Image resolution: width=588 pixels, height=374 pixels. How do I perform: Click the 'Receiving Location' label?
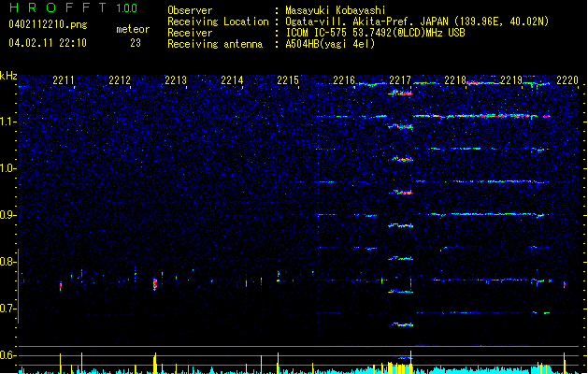pyautogui.click(x=218, y=22)
